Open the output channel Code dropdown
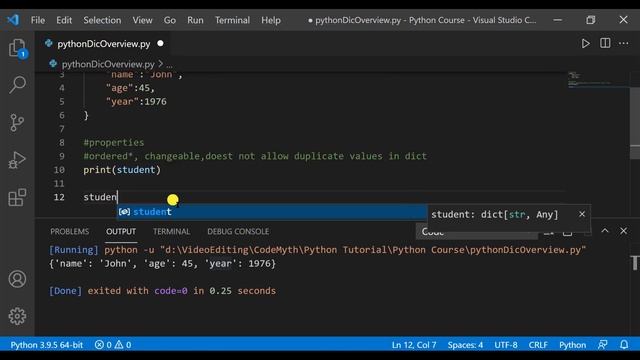This screenshot has width=640, height=360. coord(477,232)
